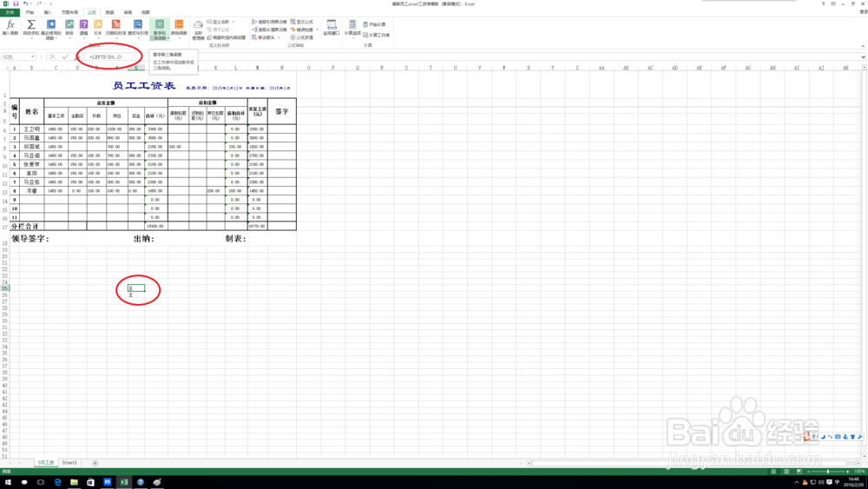Open the Date and Time functions library
Screen dimensions: 868x489
[115, 28]
